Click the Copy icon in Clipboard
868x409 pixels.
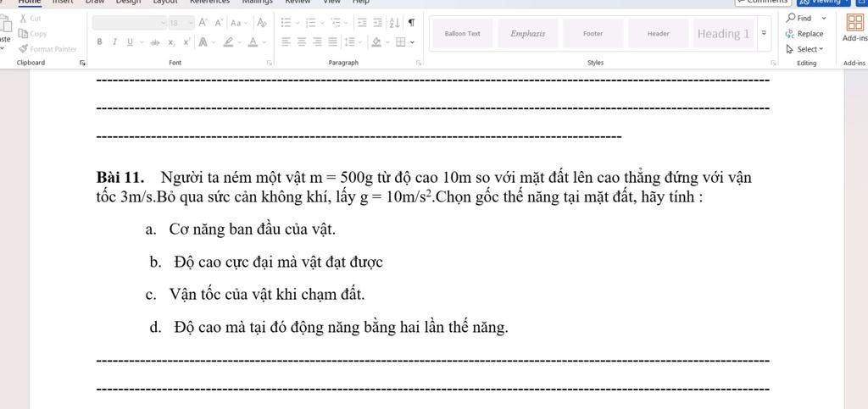coord(23,34)
